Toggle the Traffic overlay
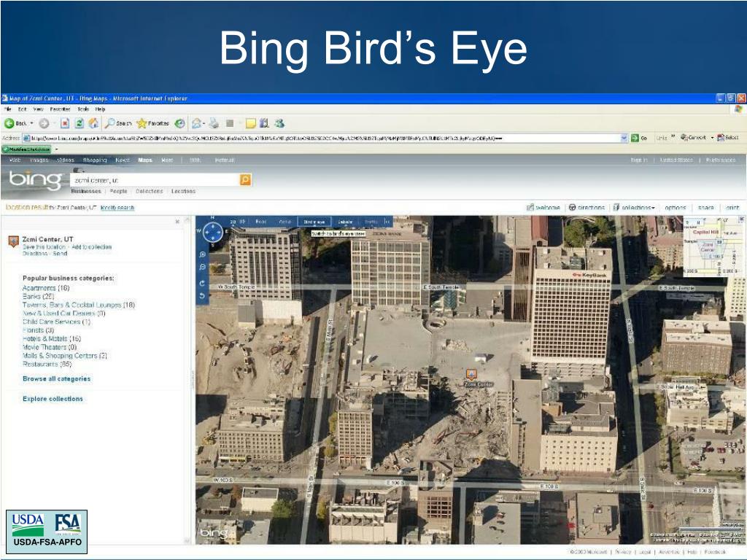747x560 pixels. 371,222
